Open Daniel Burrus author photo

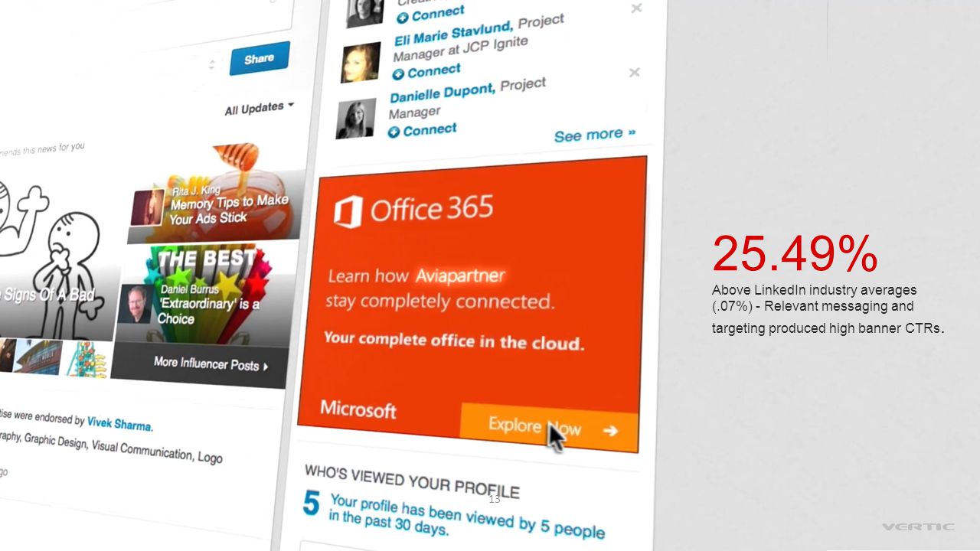click(x=135, y=303)
